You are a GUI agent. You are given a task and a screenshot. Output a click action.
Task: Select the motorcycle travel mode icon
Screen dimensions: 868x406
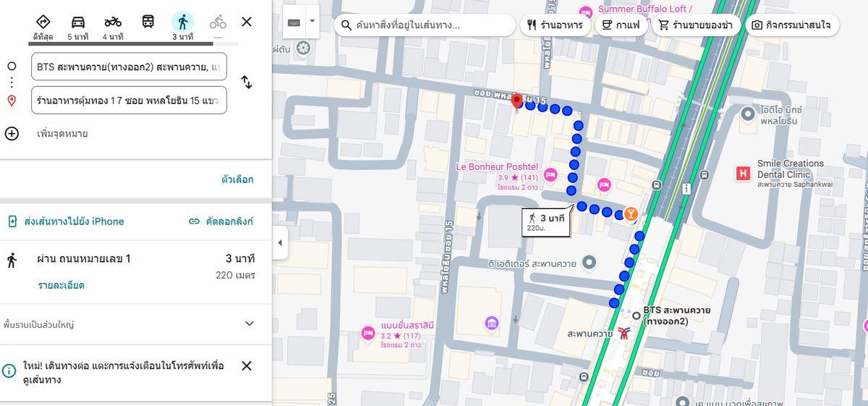tap(113, 22)
